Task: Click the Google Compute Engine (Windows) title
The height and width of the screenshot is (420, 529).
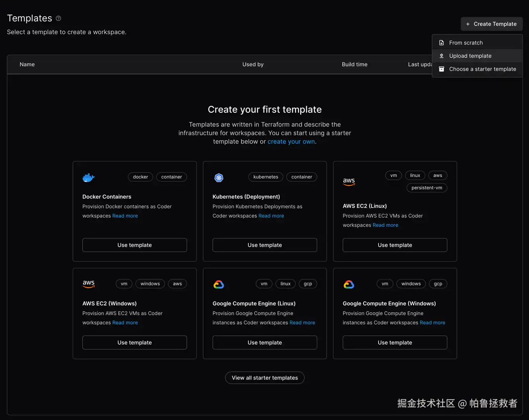Action: (x=389, y=303)
